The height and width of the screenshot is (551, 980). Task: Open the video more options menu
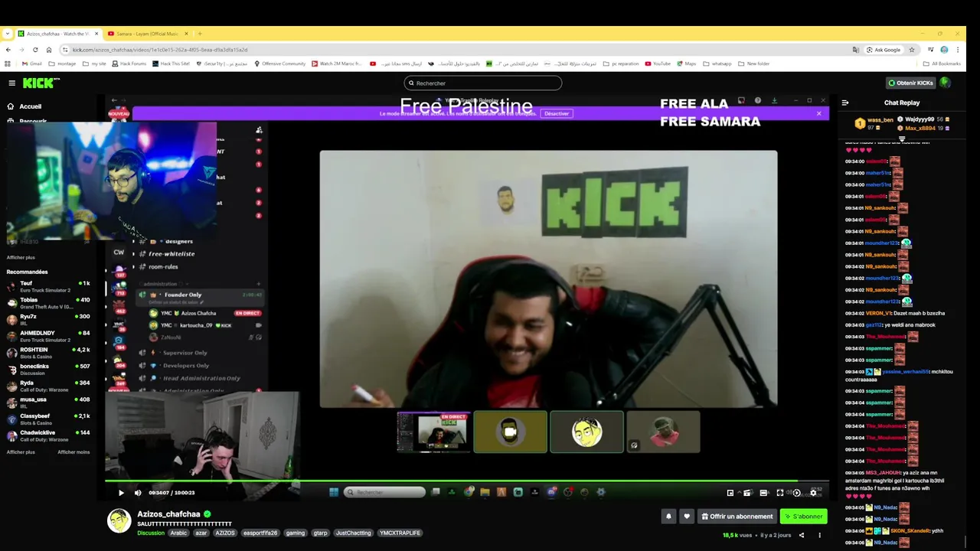[x=819, y=535]
